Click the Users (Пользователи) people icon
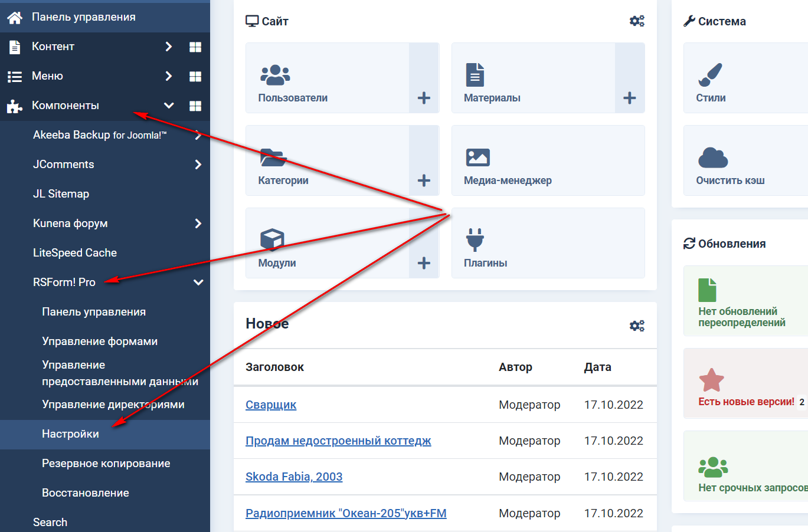808x532 pixels. coord(275,75)
